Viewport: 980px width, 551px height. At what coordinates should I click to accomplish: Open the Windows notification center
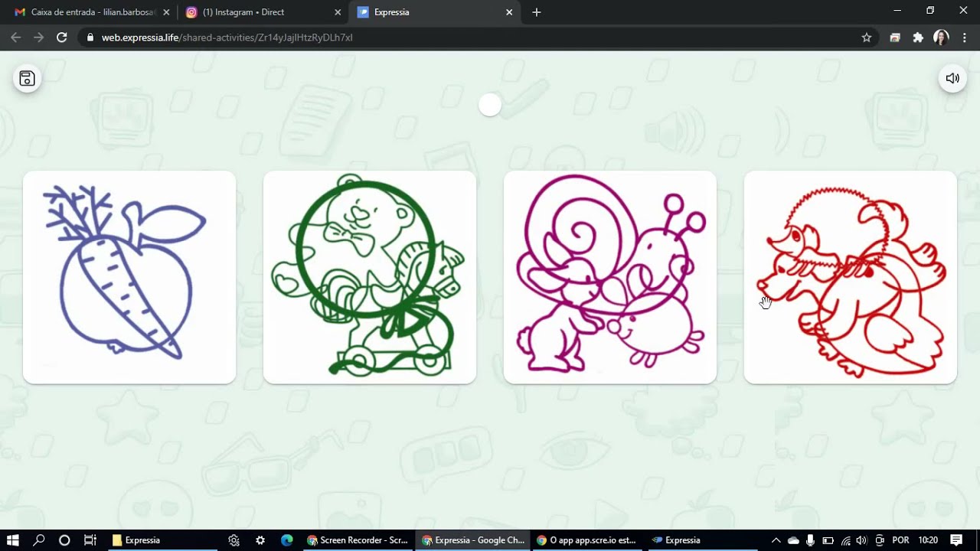pos(956,540)
